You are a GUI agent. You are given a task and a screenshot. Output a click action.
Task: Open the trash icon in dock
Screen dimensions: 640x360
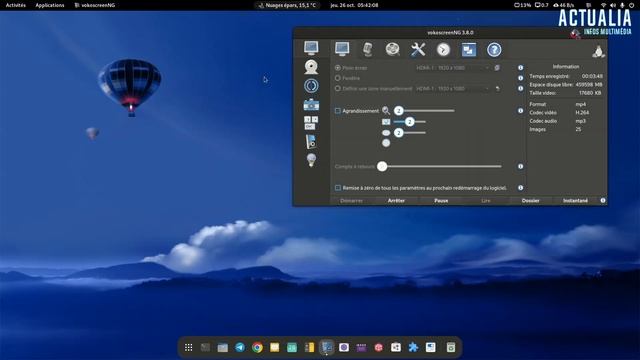click(451, 347)
